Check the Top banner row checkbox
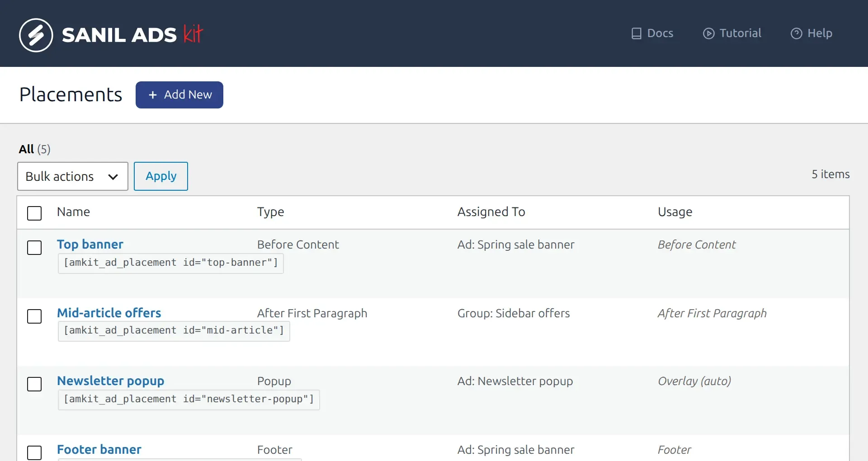 pyautogui.click(x=34, y=248)
